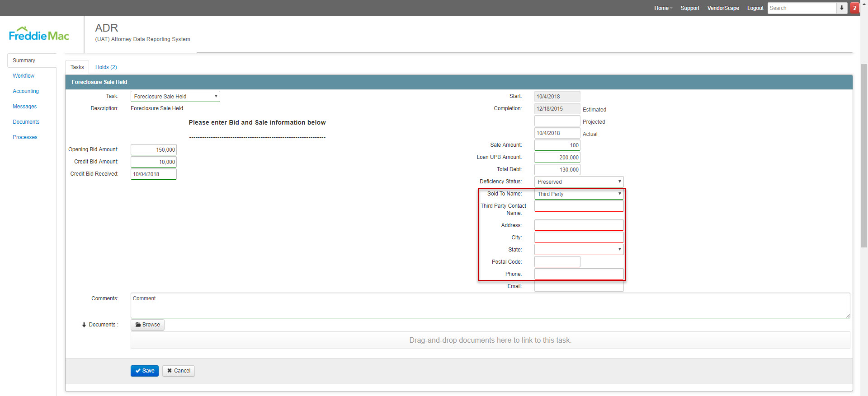This screenshot has height=396, width=868.
Task: Click the Foreclosure Sale Held description text
Action: point(157,108)
